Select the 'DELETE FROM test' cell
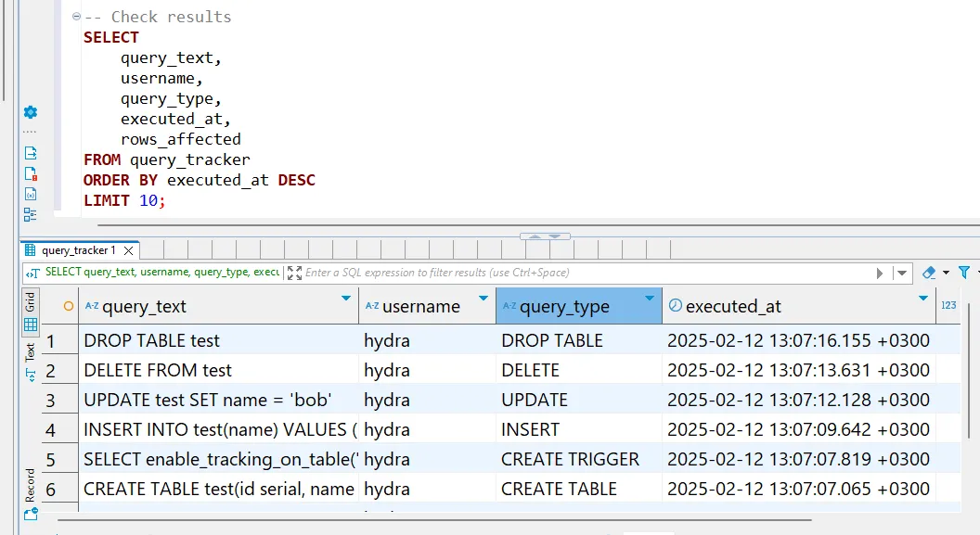The width and height of the screenshot is (980, 535). [x=219, y=370]
